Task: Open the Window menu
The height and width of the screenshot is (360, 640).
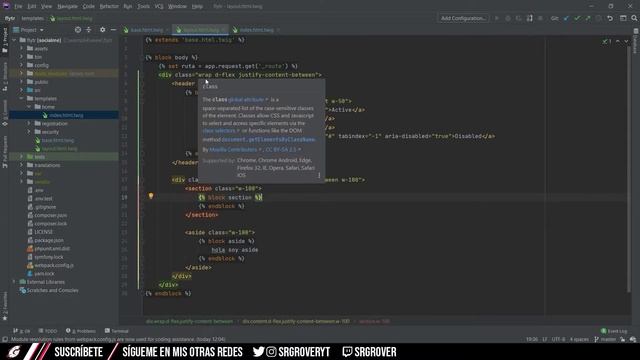Action: [177, 7]
